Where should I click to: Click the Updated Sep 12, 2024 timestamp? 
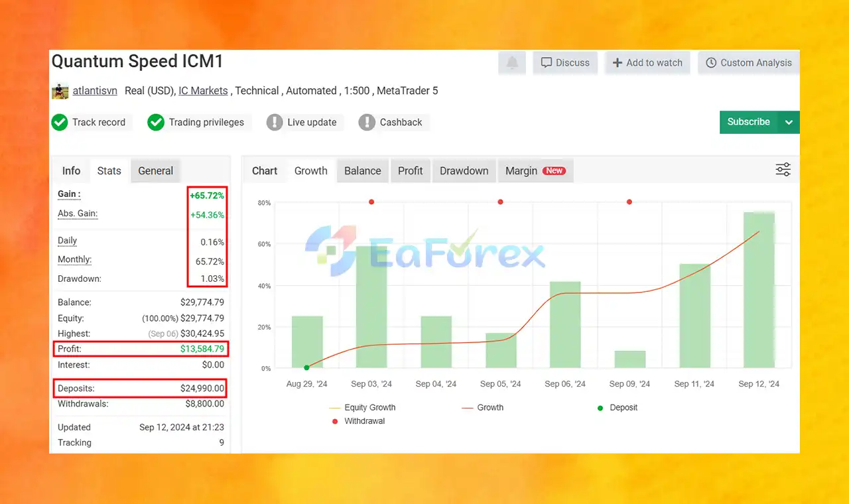(x=182, y=427)
